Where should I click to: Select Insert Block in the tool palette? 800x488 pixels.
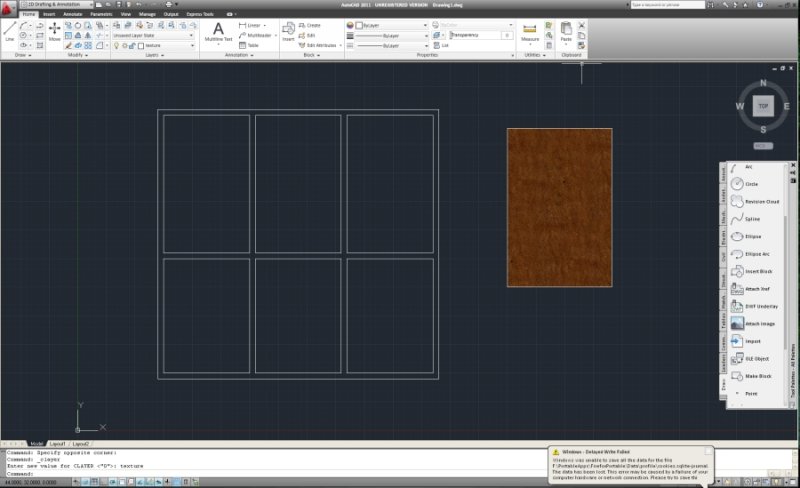pyautogui.click(x=752, y=271)
